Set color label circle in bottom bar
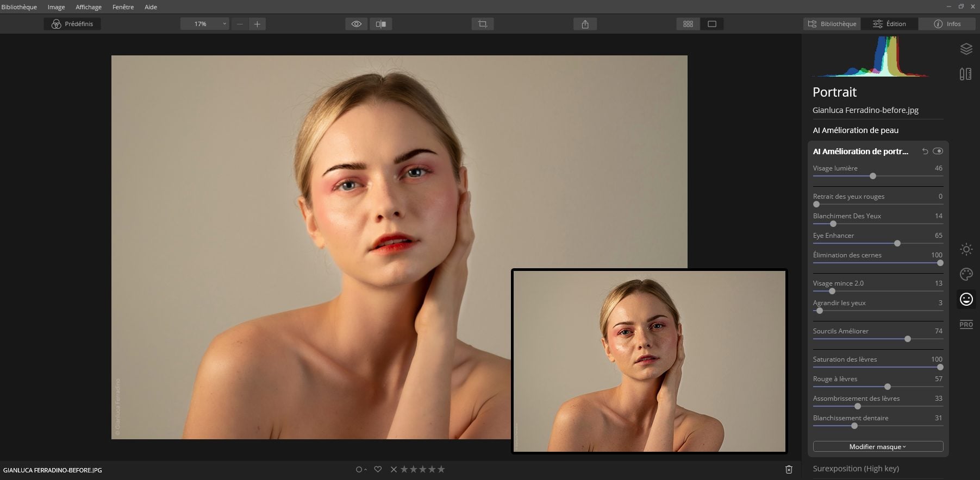Screen dimensions: 980x480 click(360, 469)
